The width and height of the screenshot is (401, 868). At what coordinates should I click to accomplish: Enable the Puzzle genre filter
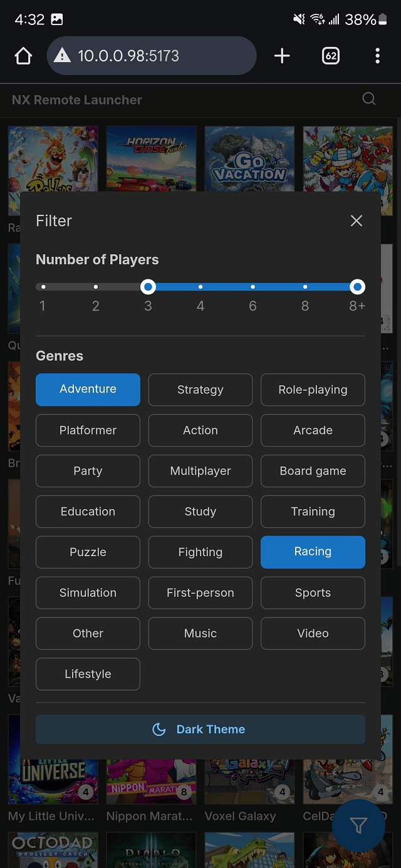(x=88, y=552)
